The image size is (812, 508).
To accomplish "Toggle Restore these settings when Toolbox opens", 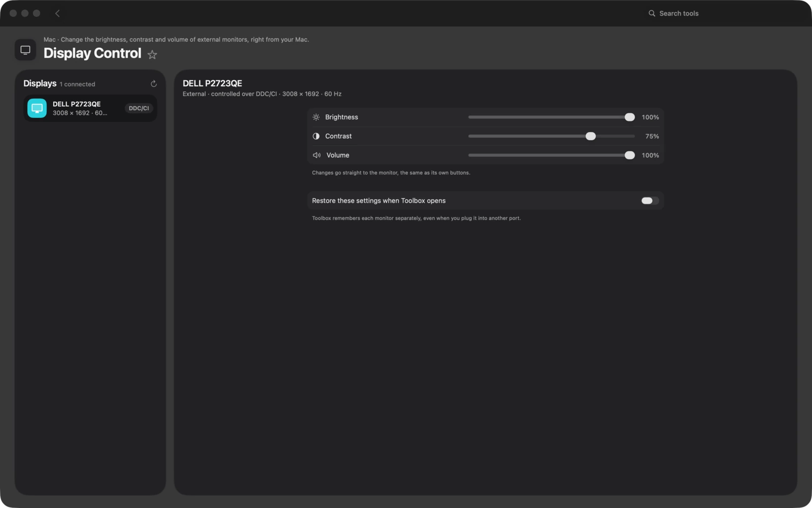I will 650,201.
